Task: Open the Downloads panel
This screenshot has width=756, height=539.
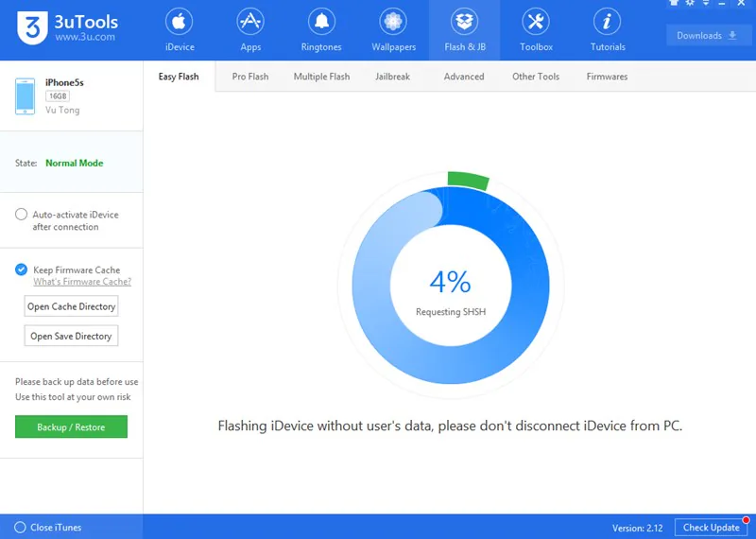Action: [708, 36]
